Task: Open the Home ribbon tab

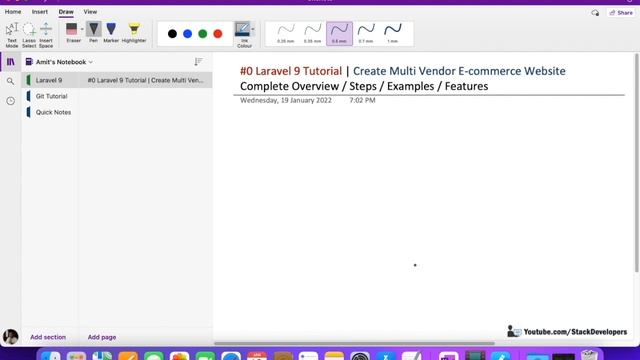Action: pos(13,12)
